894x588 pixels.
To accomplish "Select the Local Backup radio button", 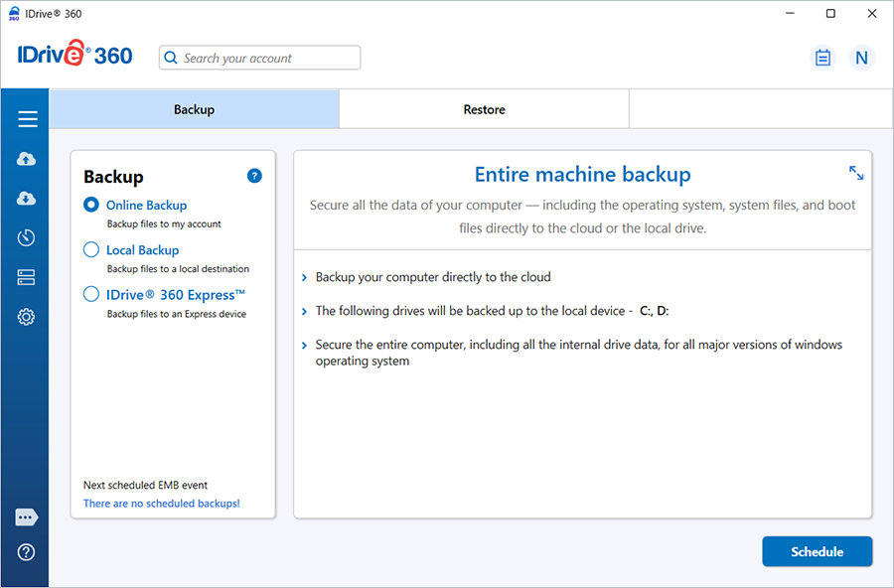I will click(x=91, y=250).
